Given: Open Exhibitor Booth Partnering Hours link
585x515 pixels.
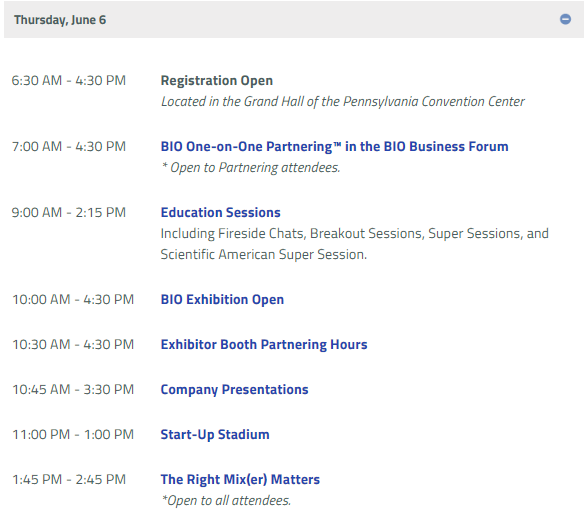Looking at the screenshot, I should coord(264,344).
